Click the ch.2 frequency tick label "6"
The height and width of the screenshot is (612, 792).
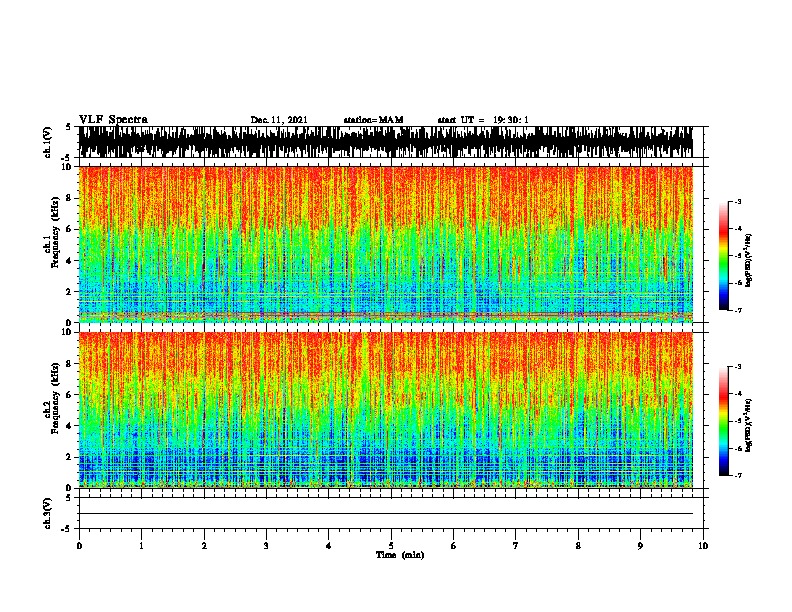click(70, 395)
